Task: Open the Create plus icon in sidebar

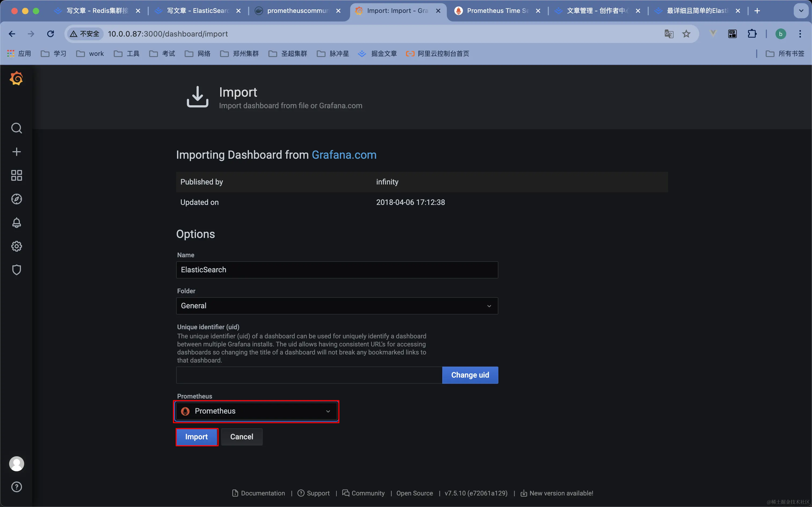Action: [16, 151]
